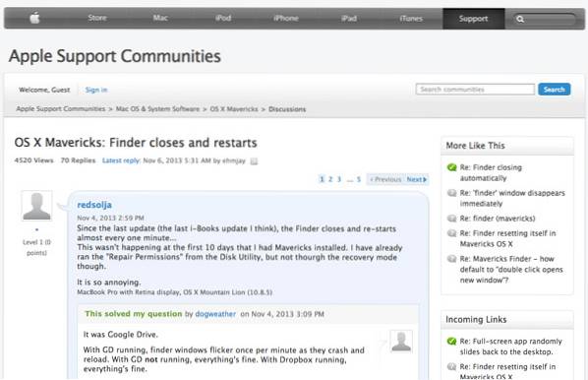Open the OS X Mavericks breadcrumb link
This screenshot has width=588, height=380.
coord(234,109)
